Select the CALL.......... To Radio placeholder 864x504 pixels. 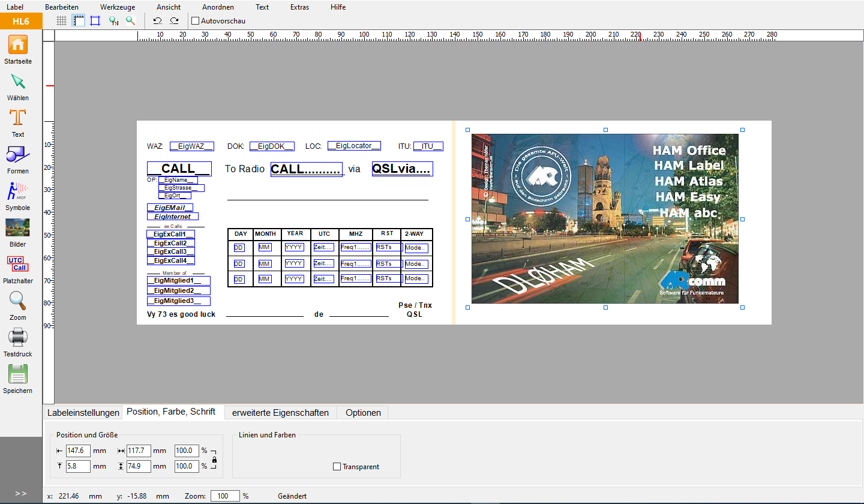[x=307, y=170]
